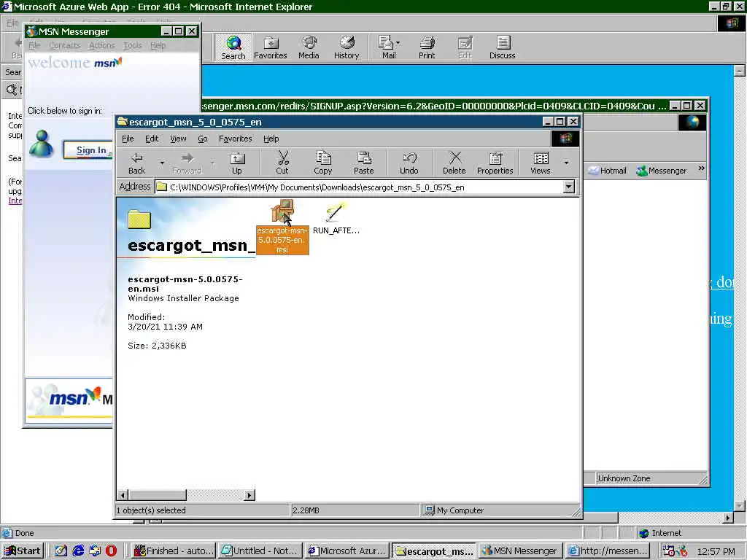Expand the Address bar dropdown
This screenshot has height=560, width=747.
569,187
